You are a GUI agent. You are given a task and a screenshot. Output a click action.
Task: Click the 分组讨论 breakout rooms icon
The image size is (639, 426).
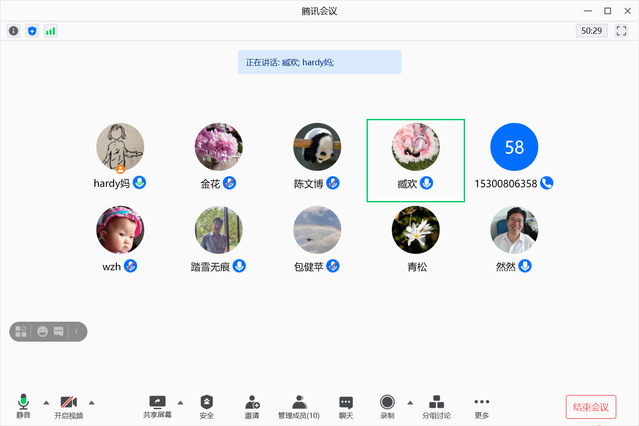coord(436,405)
